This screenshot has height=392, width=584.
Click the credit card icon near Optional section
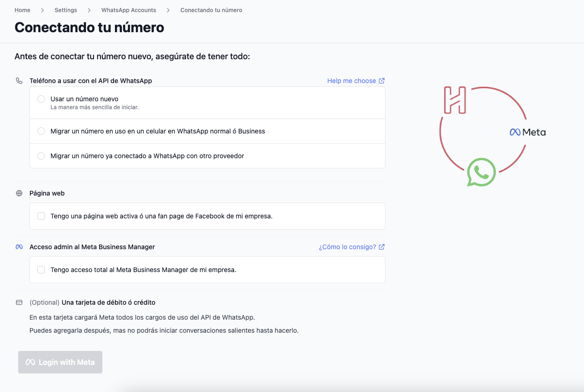pyautogui.click(x=19, y=302)
